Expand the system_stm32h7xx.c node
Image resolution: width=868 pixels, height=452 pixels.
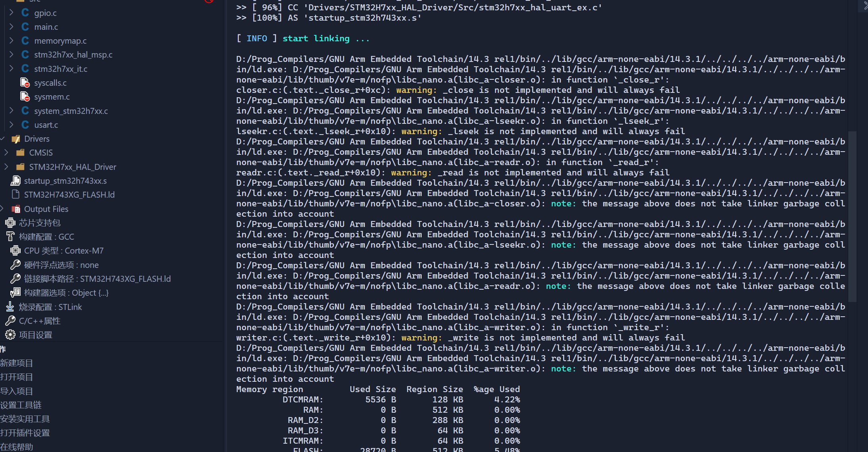click(12, 111)
